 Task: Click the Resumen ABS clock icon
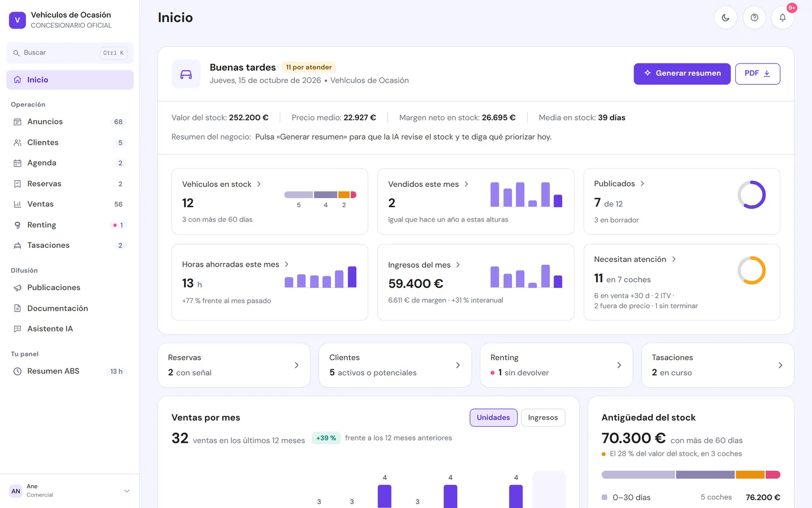coord(17,371)
